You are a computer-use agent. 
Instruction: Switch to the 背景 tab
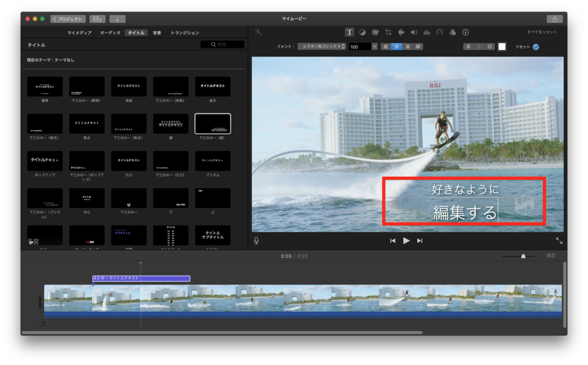[x=157, y=33]
